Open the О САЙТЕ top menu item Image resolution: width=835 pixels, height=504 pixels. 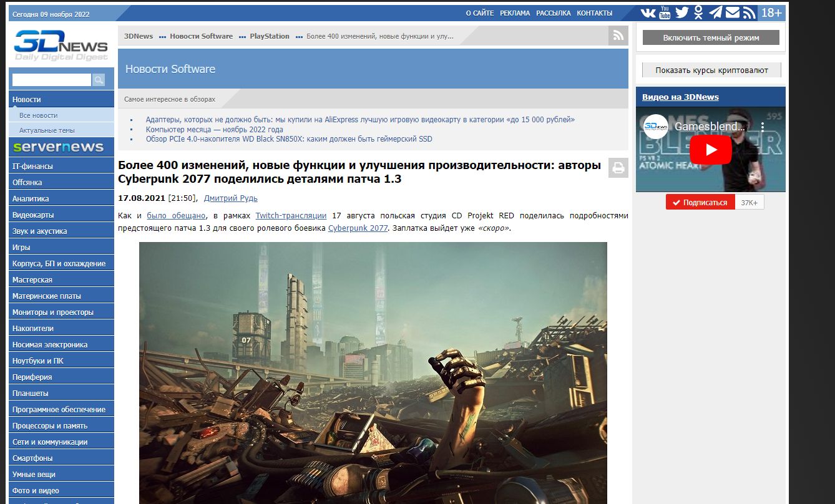tap(480, 13)
